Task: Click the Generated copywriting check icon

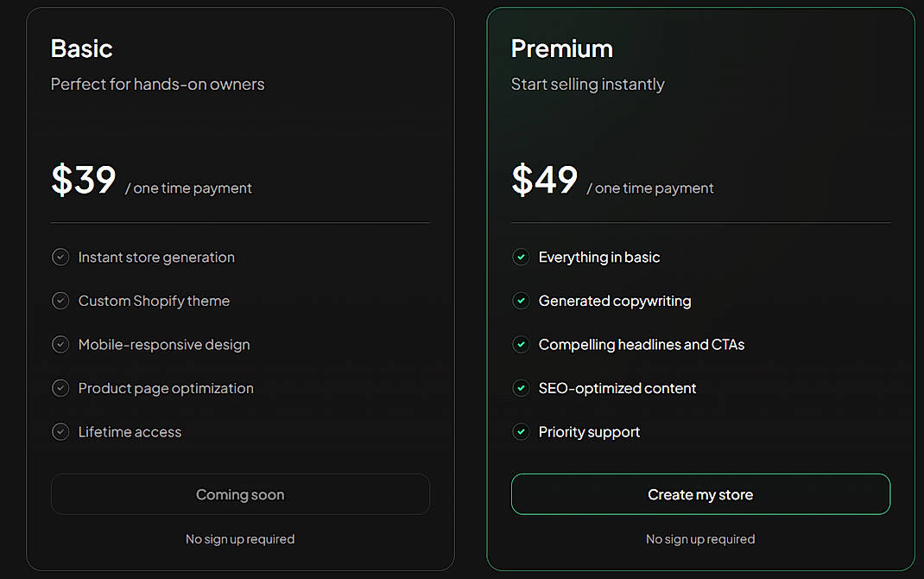Action: point(521,301)
